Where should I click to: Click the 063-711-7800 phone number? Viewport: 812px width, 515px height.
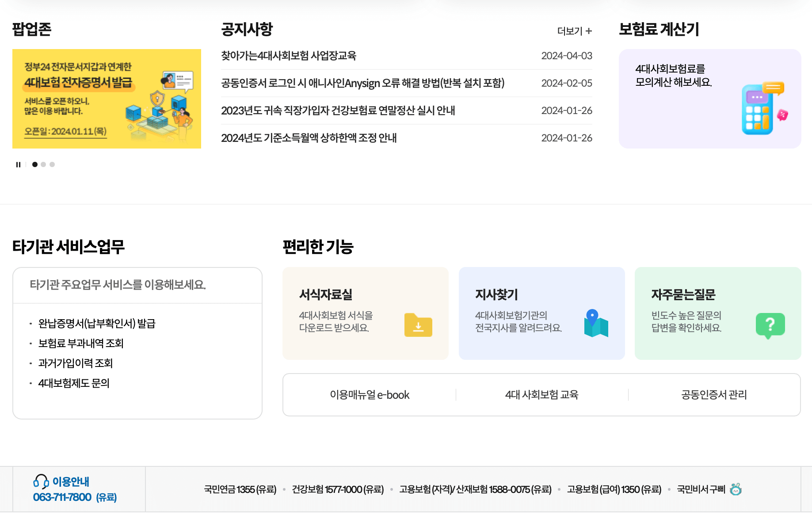[x=62, y=497]
